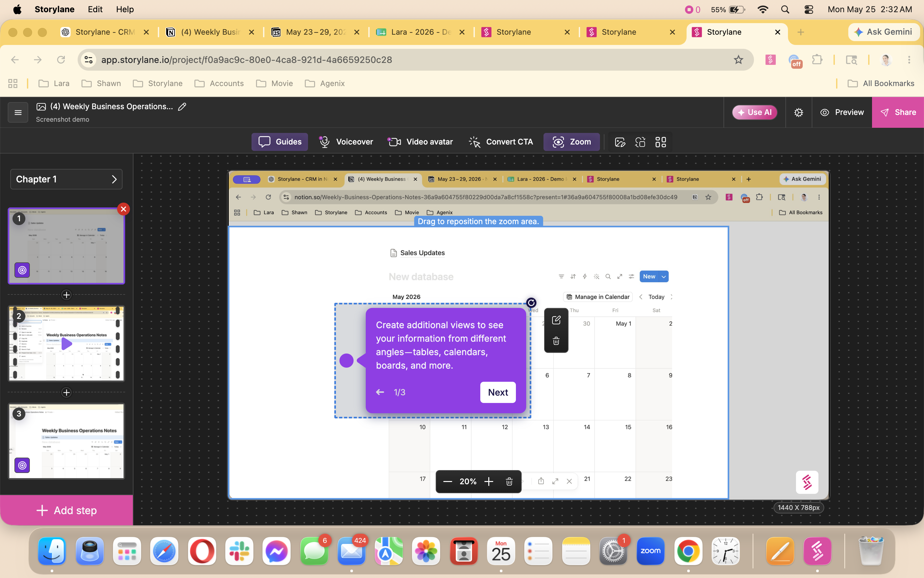This screenshot has width=924, height=578.
Task: Select the Video avatar tool
Action: [420, 142]
